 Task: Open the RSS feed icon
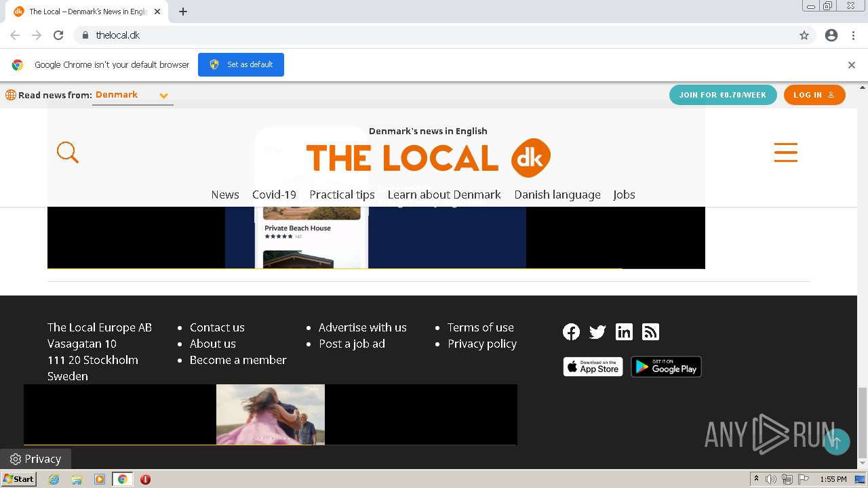(650, 331)
